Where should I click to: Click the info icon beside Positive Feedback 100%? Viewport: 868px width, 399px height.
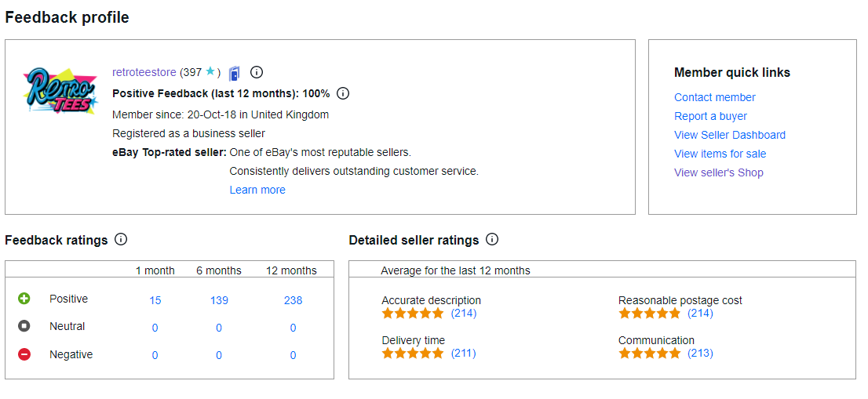click(343, 93)
